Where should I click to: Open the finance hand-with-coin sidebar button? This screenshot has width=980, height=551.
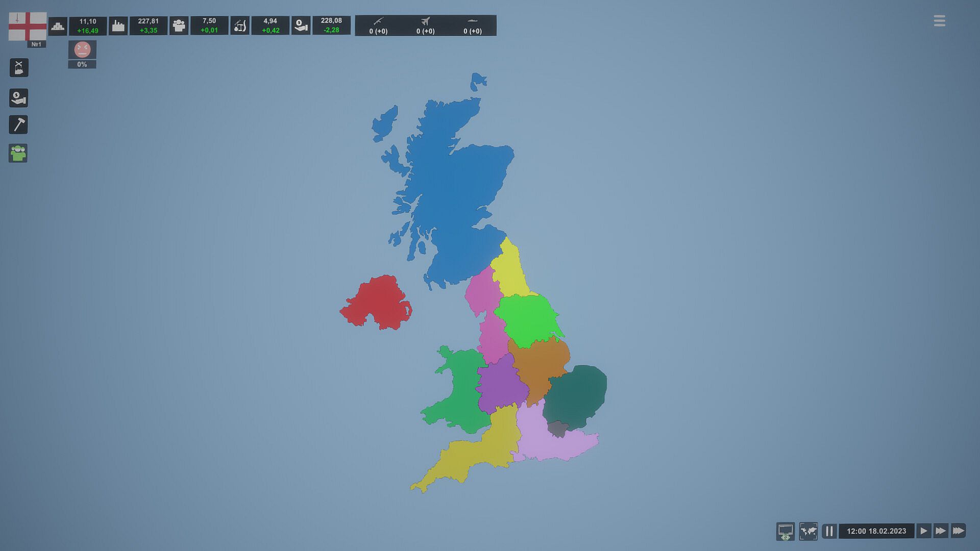click(x=19, y=98)
